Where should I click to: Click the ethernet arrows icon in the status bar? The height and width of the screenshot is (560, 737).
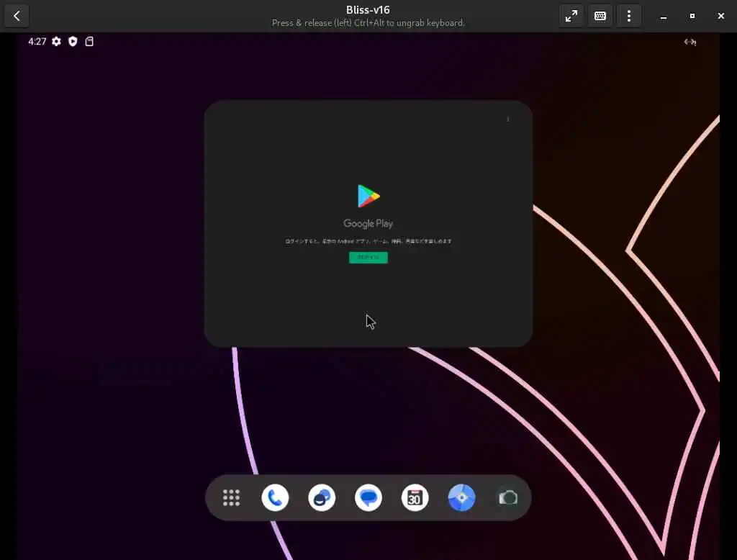click(x=690, y=42)
